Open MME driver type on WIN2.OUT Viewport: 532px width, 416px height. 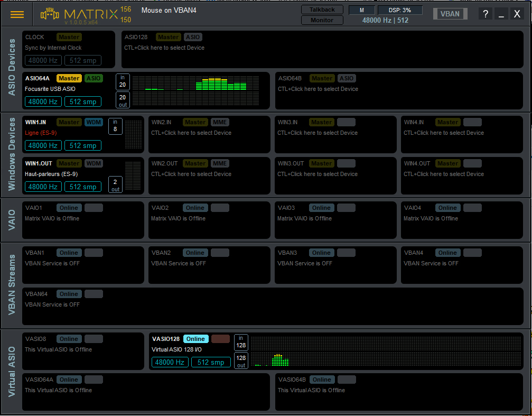[x=220, y=163]
